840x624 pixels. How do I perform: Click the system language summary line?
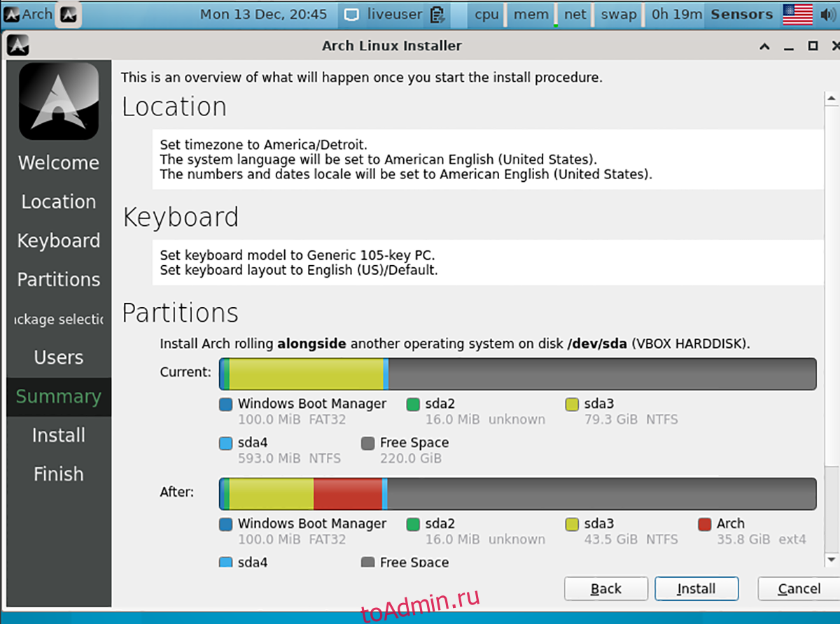(378, 159)
